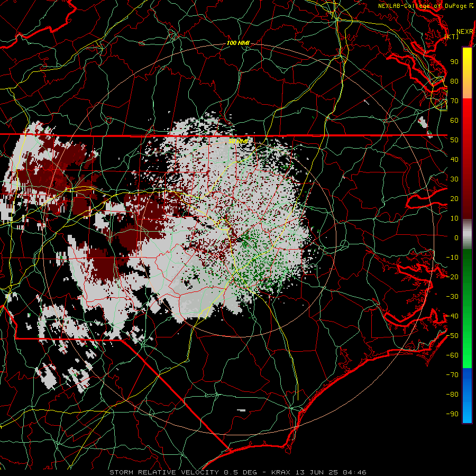This screenshot has width=476, height=476.
Task: Click the -10 value on the velocity scale
Action: [x=452, y=258]
